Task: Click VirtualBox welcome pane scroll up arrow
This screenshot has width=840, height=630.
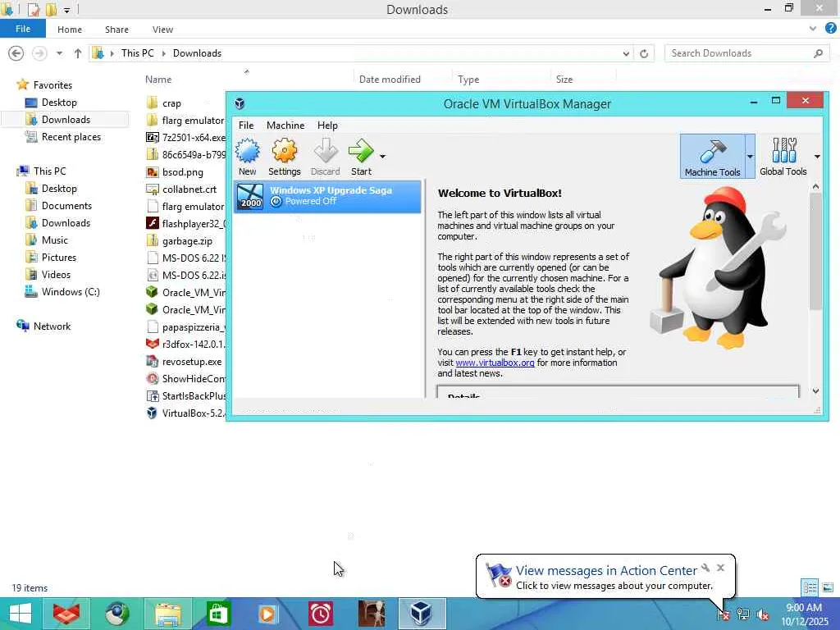Action: pyautogui.click(x=815, y=186)
